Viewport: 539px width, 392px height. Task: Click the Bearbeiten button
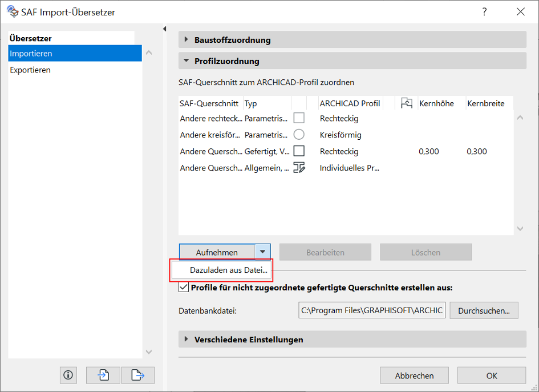(x=325, y=252)
